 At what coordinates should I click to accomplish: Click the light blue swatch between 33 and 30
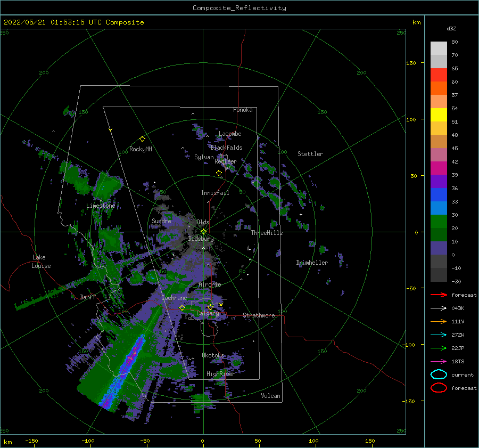pos(439,208)
